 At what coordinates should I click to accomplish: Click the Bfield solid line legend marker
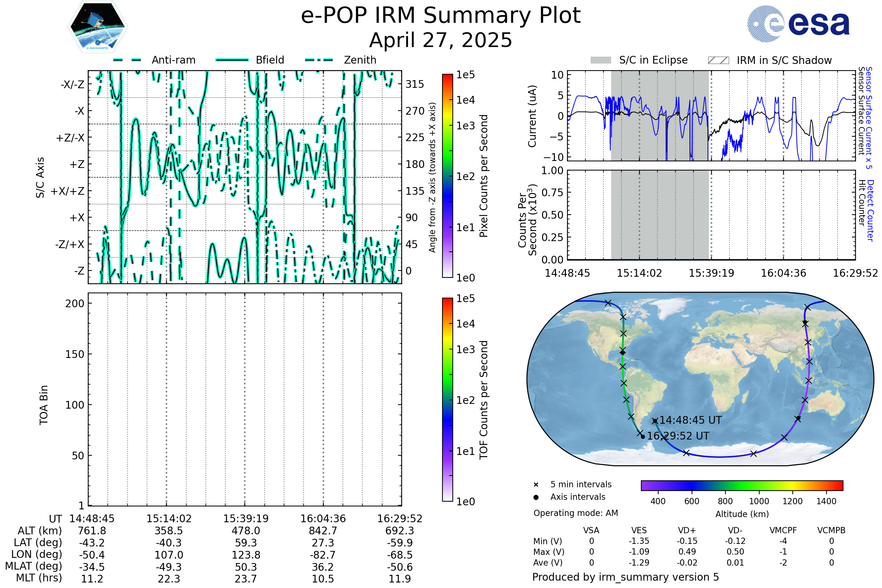[x=232, y=60]
